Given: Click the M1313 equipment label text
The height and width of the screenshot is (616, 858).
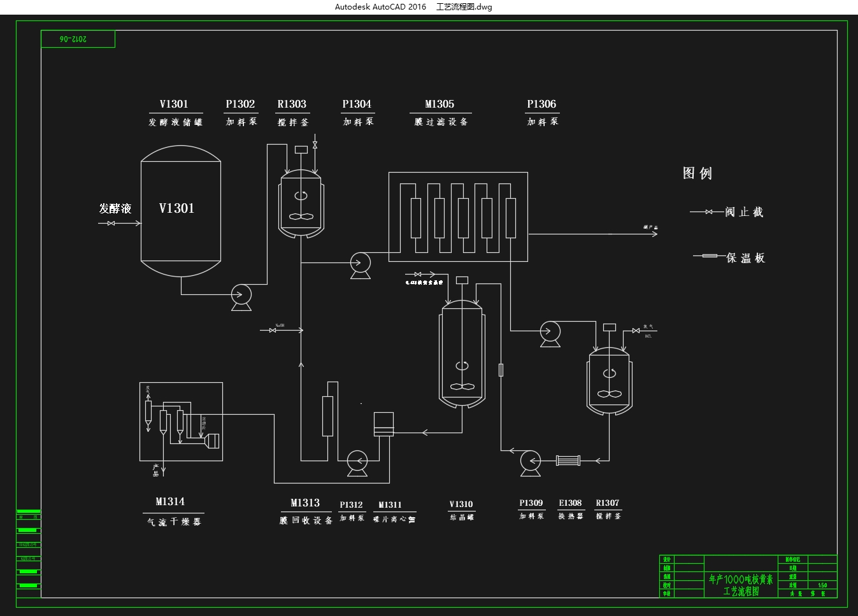Looking at the screenshot, I should click(x=305, y=503).
